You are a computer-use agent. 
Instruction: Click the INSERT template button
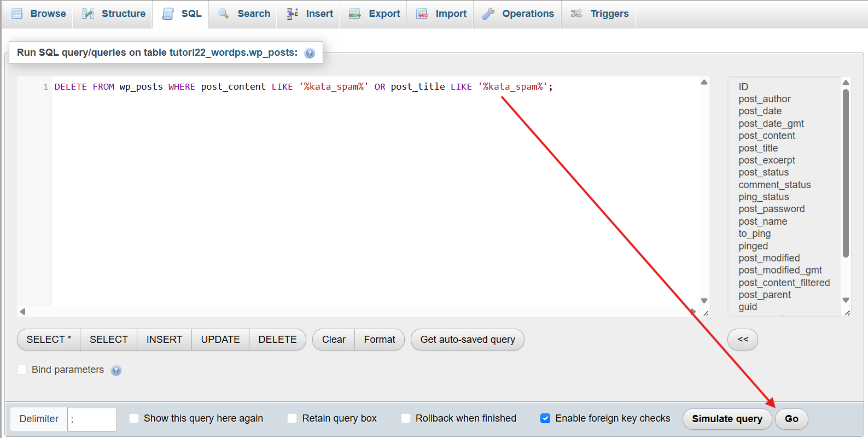(165, 340)
